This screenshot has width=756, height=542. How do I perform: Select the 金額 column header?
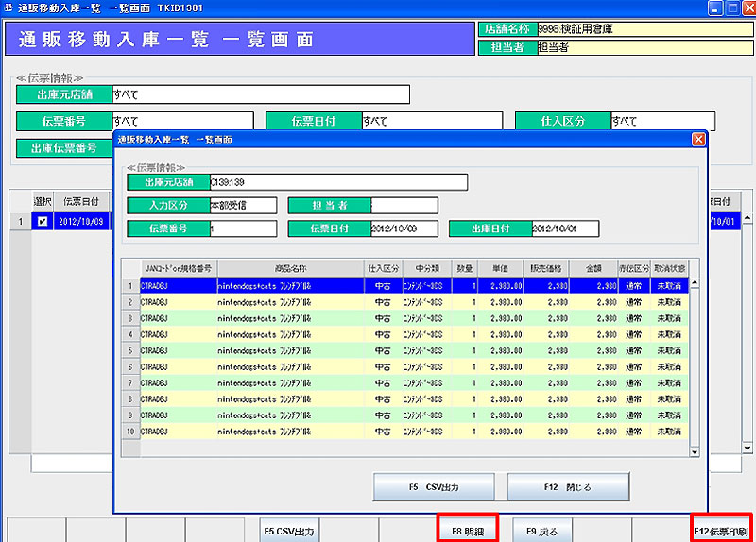click(x=595, y=267)
